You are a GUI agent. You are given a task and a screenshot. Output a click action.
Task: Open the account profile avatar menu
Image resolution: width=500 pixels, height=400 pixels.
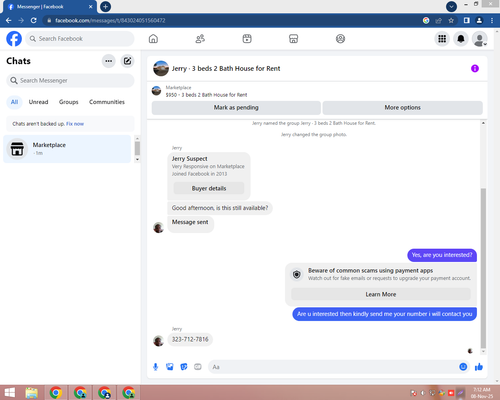[480, 39]
